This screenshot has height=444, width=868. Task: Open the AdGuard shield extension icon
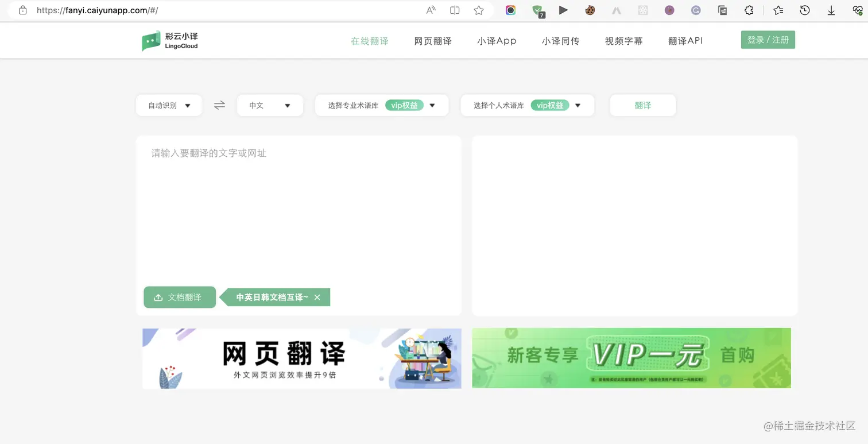point(538,10)
